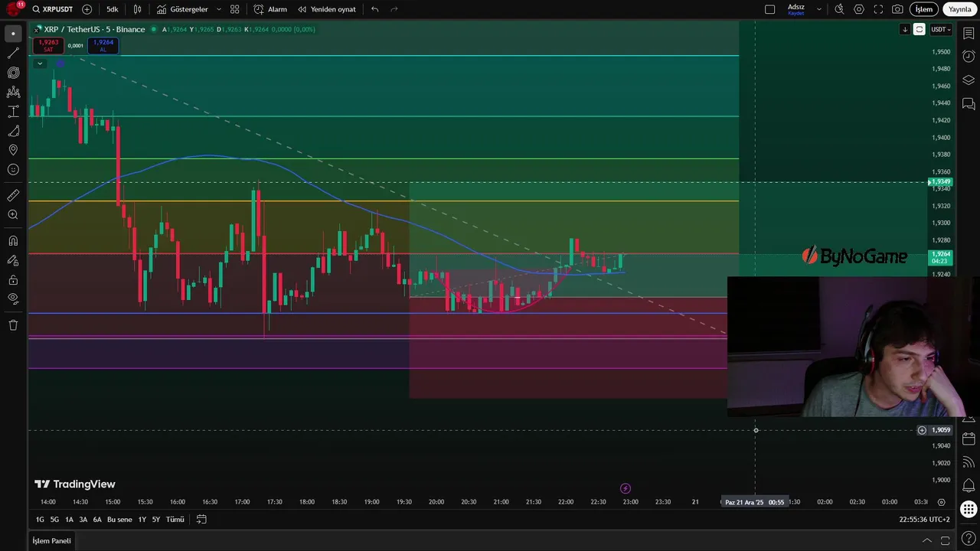Open the Göstergeler indicators dialog
Viewport: 980px width, 551px height.
[182, 9]
